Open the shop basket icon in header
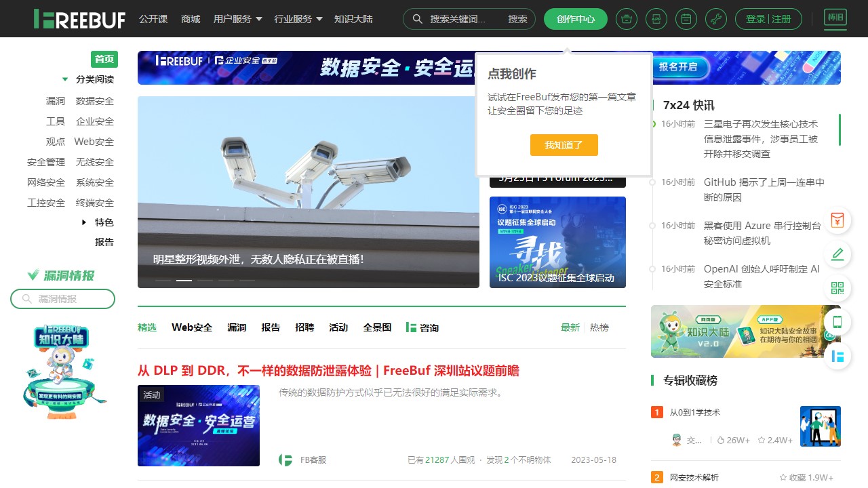 pyautogui.click(x=627, y=19)
